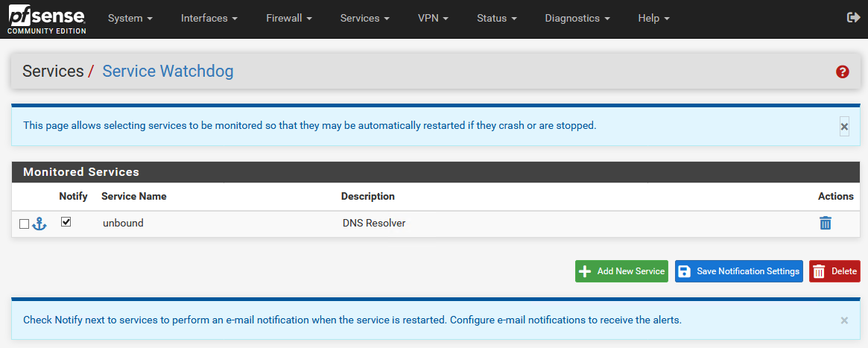Click the pfSense Community Edition logo
The width and height of the screenshot is (868, 348).
47,19
